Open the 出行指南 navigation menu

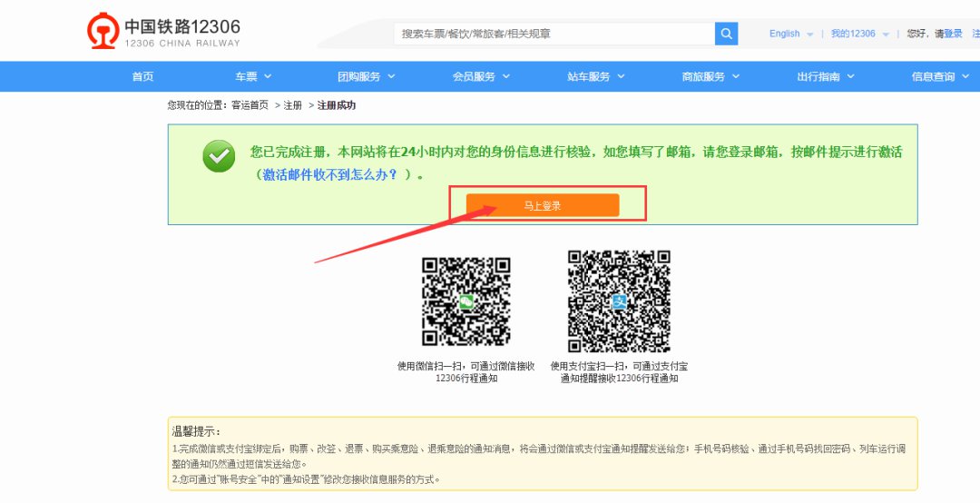(x=818, y=76)
